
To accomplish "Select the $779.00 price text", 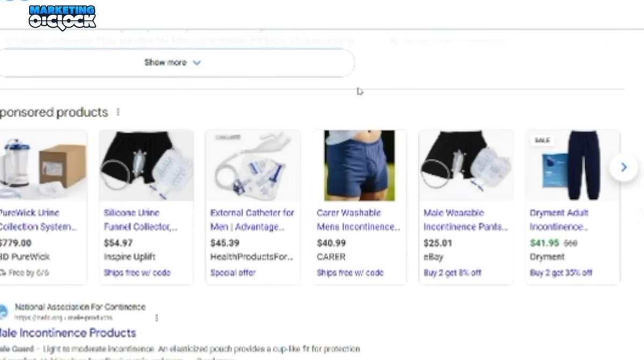I will 15,243.
